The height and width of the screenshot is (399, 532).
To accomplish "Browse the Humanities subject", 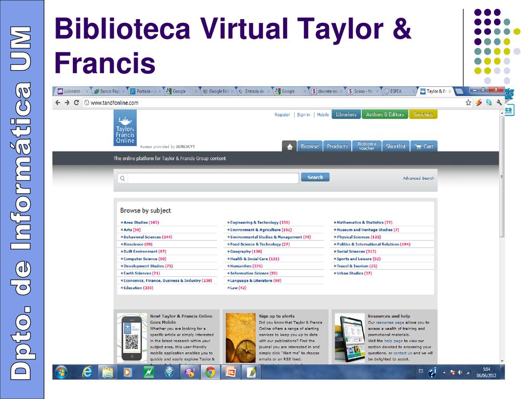I will (246, 266).
